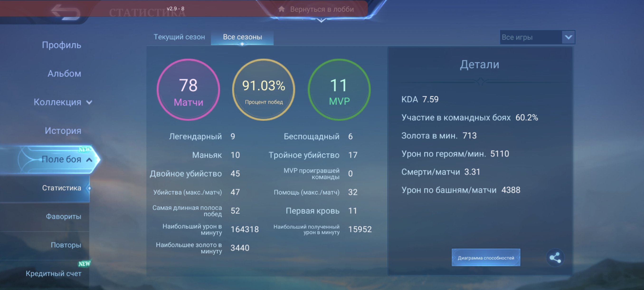Screen dimensions: 644x290
Task: Collapse the Поле боя section
Action: click(x=89, y=160)
